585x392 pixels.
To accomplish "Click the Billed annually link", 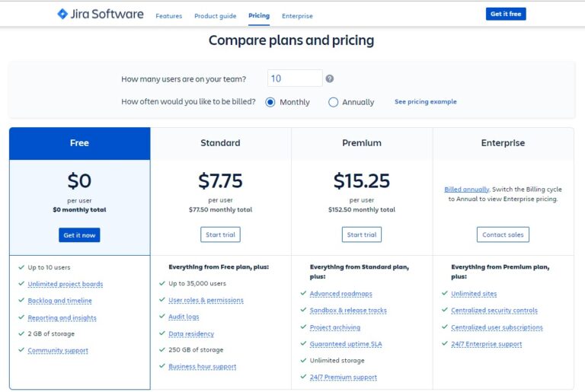I will pos(465,189).
